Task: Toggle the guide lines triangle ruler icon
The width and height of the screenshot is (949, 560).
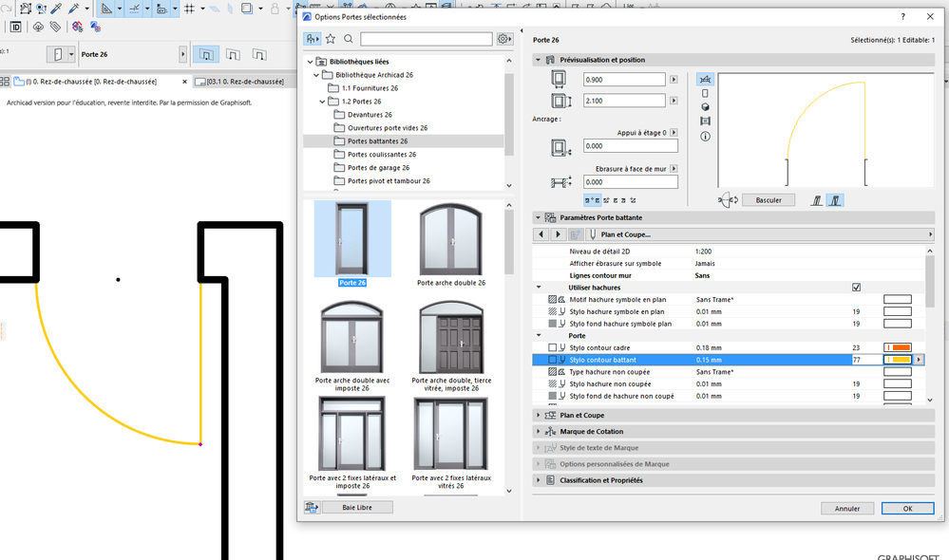Action: tap(106, 9)
